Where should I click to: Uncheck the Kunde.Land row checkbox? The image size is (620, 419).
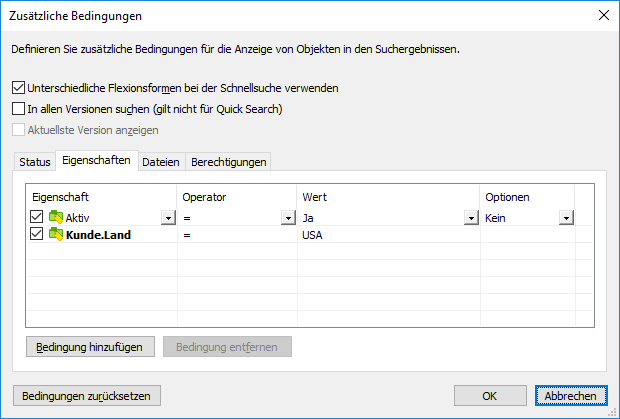tap(38, 236)
